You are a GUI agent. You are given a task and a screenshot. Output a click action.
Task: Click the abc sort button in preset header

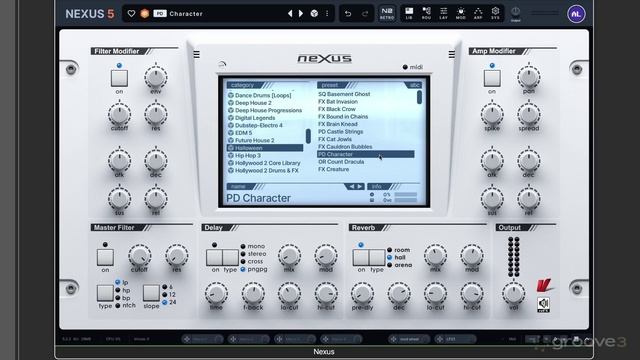414,85
